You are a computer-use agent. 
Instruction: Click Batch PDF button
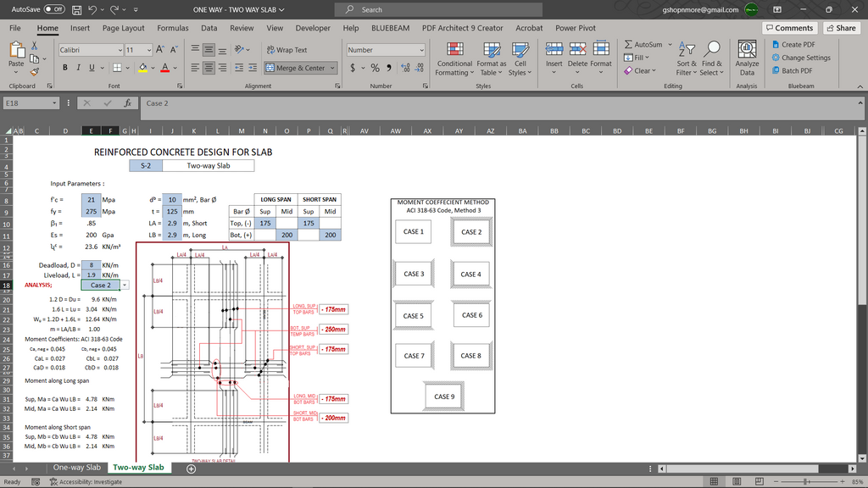point(793,71)
